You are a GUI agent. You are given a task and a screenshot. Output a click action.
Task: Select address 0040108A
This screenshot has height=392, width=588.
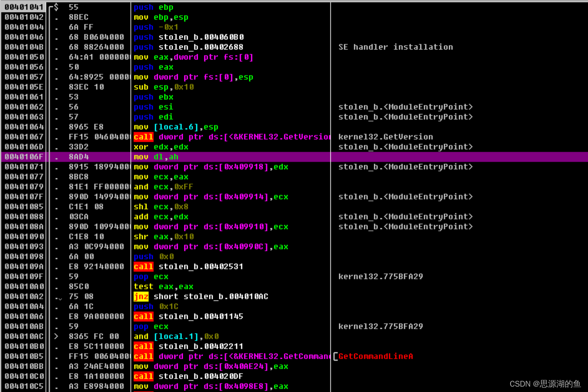pyautogui.click(x=24, y=227)
